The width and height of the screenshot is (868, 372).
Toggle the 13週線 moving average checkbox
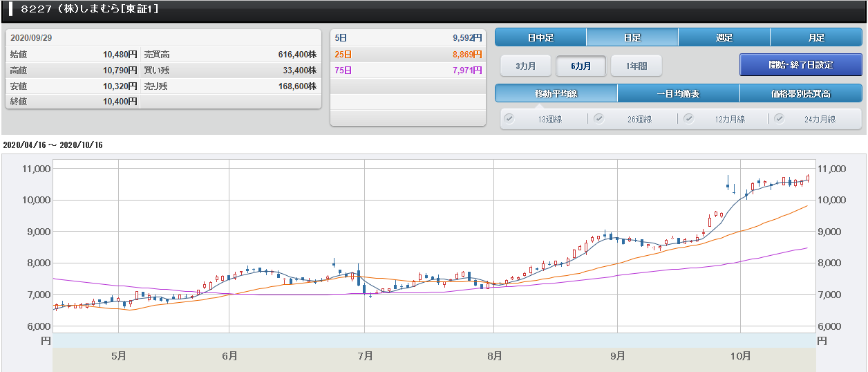[509, 118]
